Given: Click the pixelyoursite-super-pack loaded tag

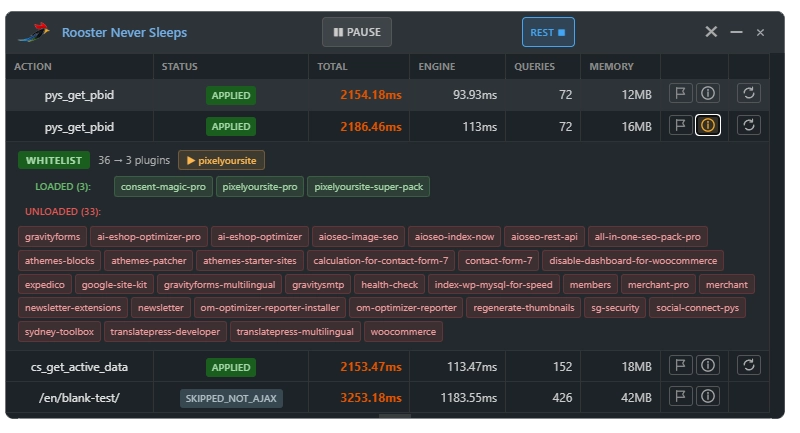Looking at the screenshot, I should click(x=368, y=187).
